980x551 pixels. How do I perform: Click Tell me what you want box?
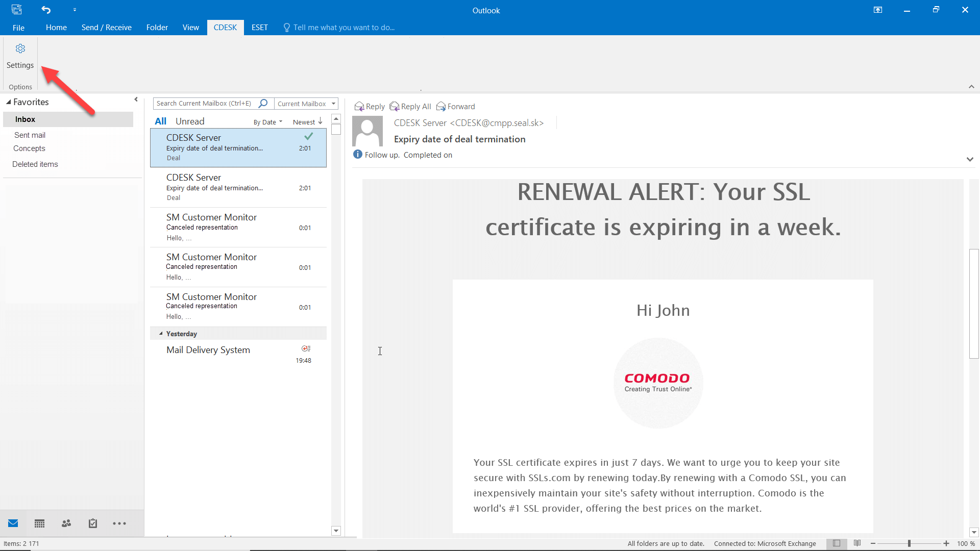(x=339, y=28)
